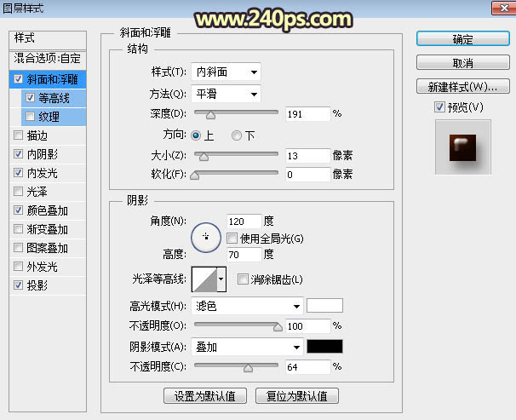Select the 渐变叠加 style entry

48,229
